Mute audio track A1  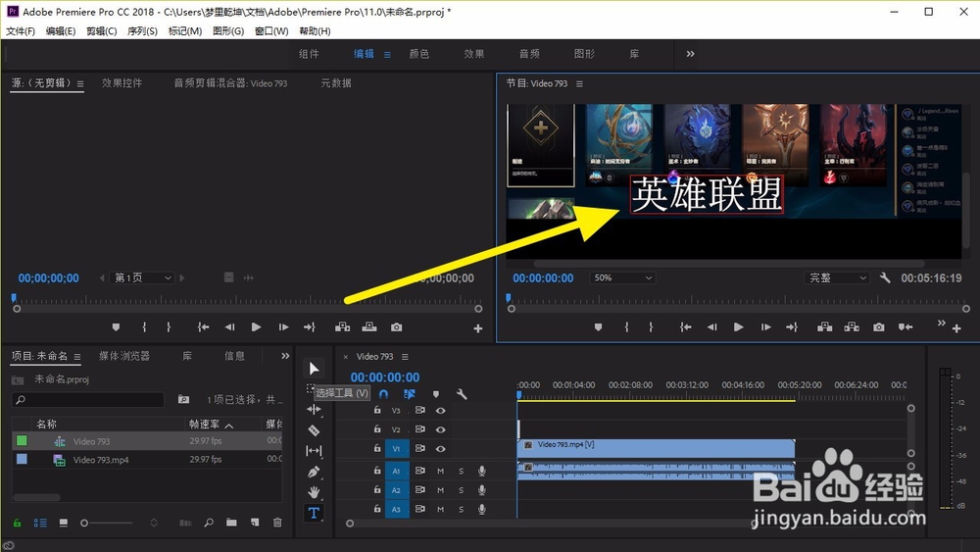click(441, 471)
